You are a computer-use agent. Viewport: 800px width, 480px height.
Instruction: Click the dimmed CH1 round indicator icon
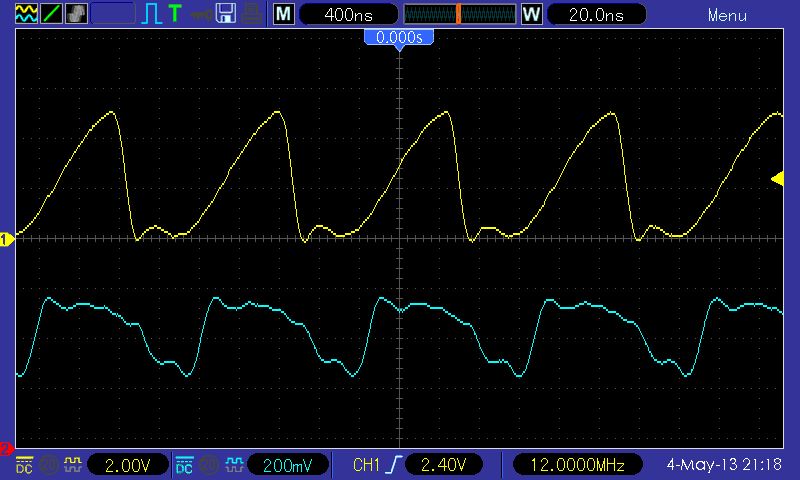[49, 465]
